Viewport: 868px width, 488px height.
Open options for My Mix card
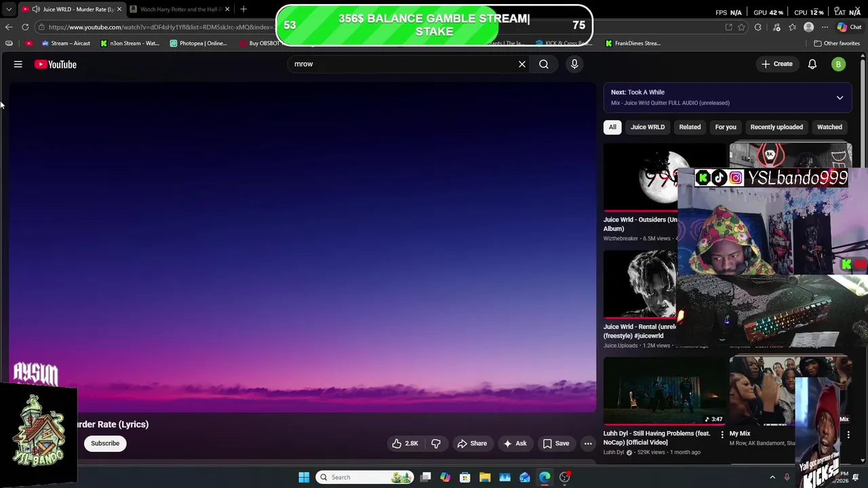[x=848, y=434]
